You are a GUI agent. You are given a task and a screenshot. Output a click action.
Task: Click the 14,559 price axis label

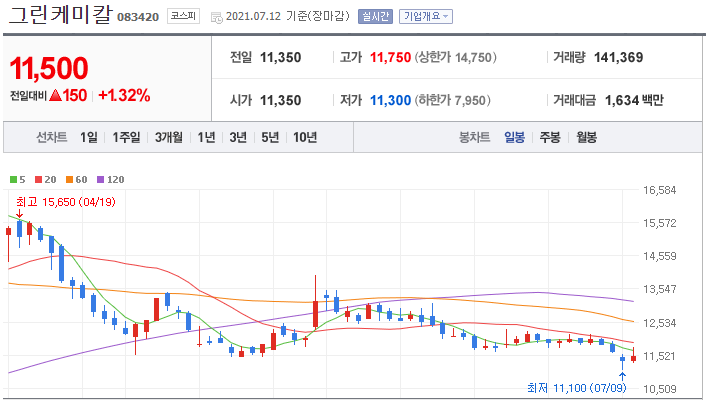660,256
